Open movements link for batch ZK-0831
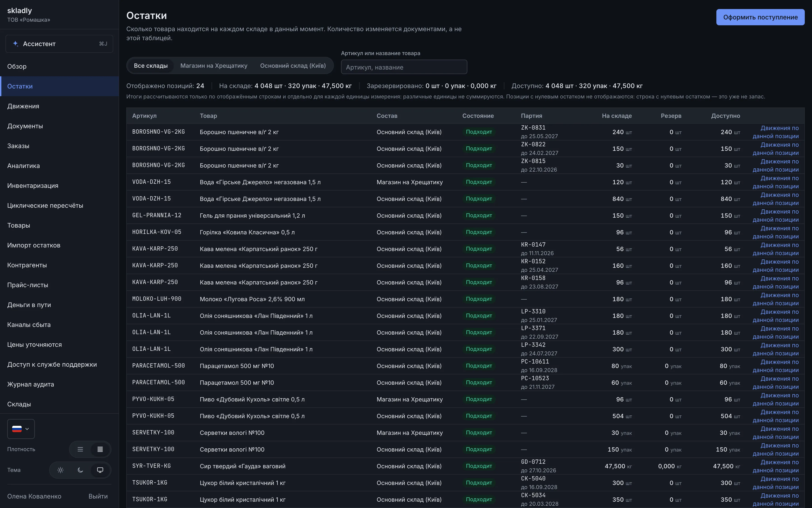The image size is (812, 508). [775, 132]
